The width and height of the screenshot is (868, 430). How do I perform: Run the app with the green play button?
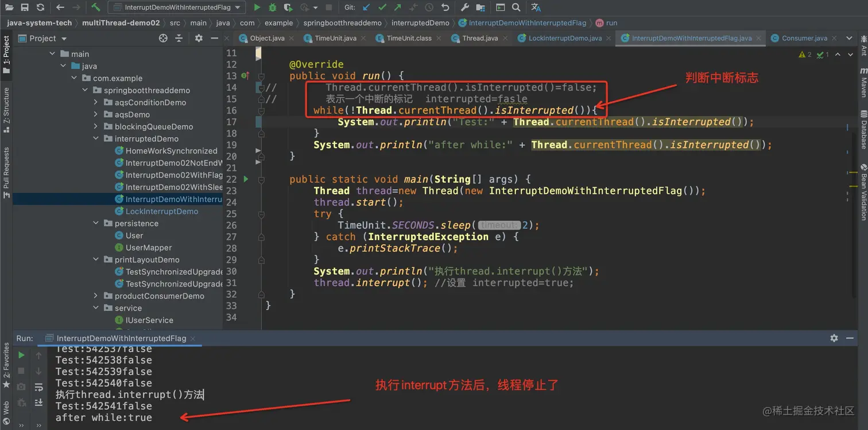257,7
